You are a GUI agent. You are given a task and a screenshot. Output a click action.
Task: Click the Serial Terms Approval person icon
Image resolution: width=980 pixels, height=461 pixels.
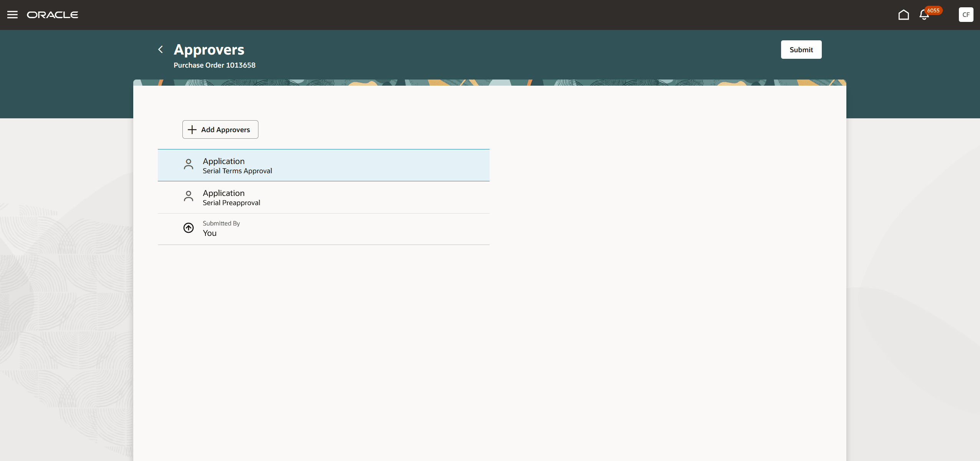coord(189,164)
